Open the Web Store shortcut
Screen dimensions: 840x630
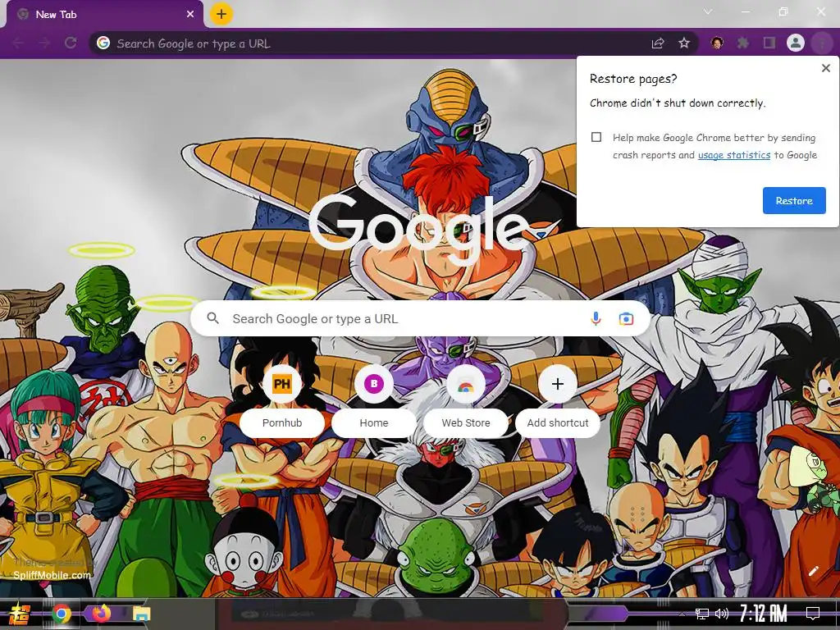tap(466, 400)
